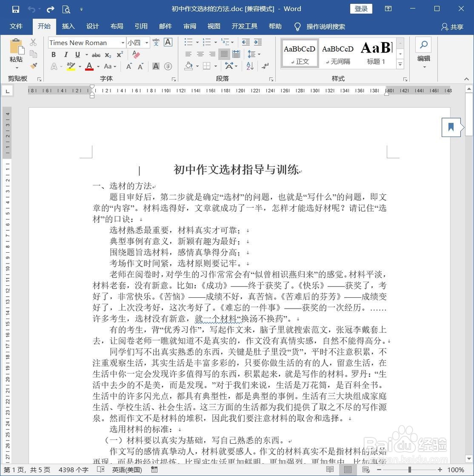Viewport: 474px width, 476px height.
Task: Apply red font color A
Action: point(89,66)
